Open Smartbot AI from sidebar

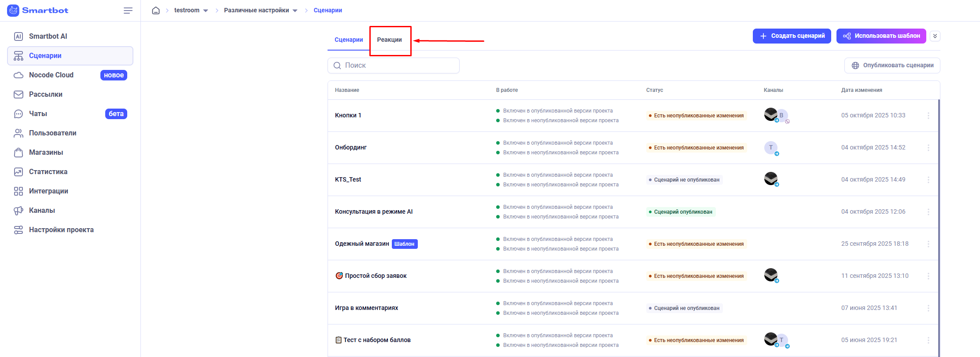click(x=48, y=36)
